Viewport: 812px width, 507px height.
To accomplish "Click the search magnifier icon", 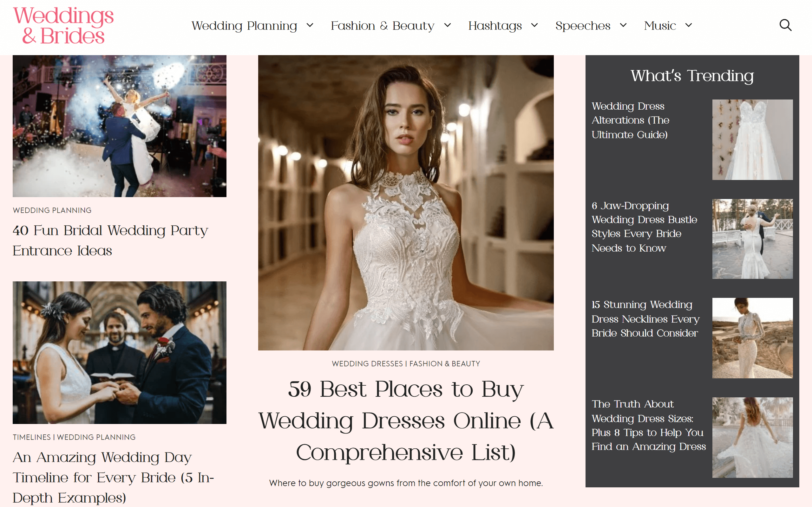I will 785,25.
